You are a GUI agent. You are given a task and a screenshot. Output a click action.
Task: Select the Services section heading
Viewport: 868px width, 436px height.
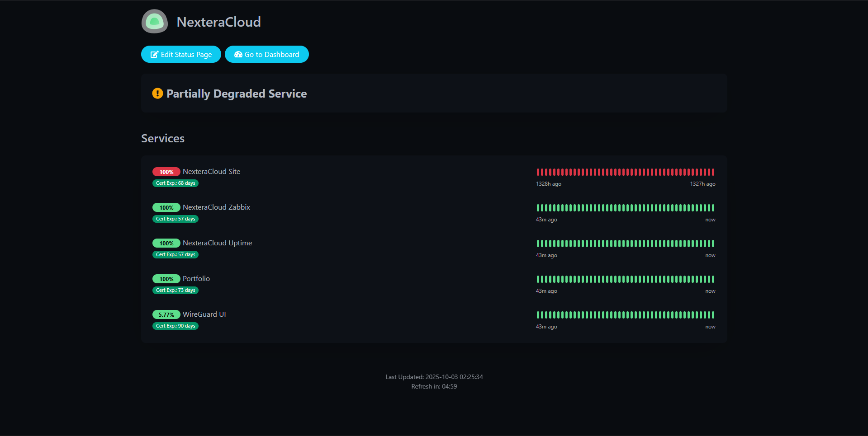coord(162,138)
